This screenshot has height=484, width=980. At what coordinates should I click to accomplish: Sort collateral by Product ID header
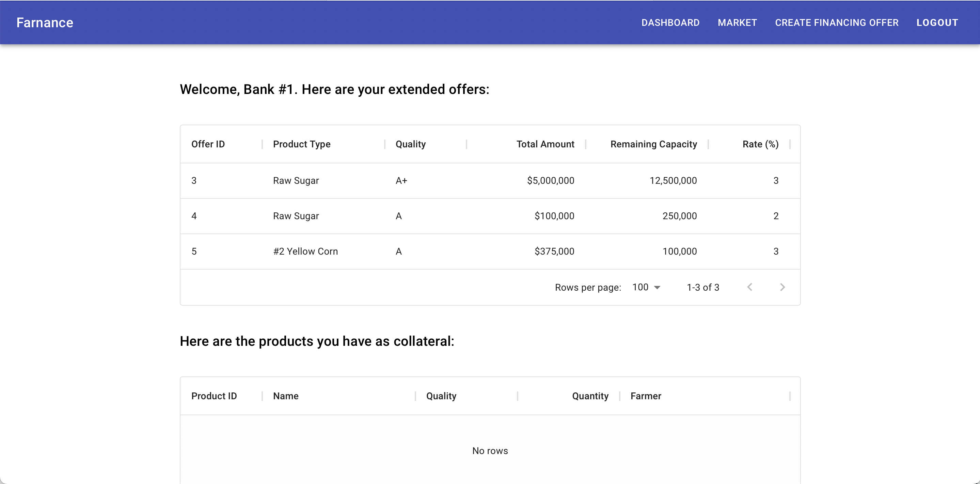[x=214, y=396]
